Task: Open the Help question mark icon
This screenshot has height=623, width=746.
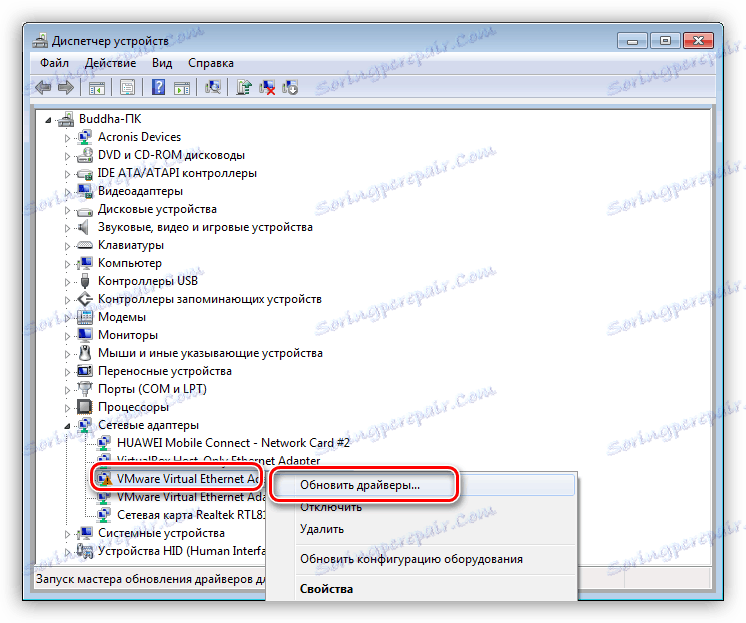Action: pyautogui.click(x=158, y=88)
